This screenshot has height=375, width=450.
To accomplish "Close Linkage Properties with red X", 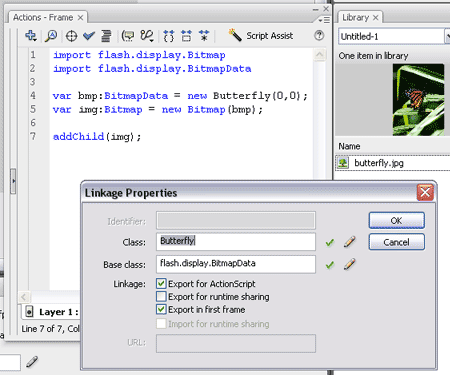I will [425, 192].
